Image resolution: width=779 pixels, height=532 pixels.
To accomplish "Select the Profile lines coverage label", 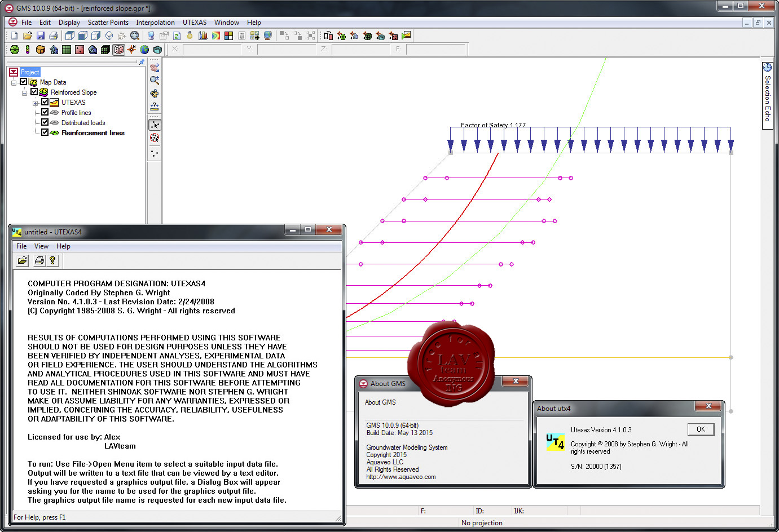I will tap(76, 113).
